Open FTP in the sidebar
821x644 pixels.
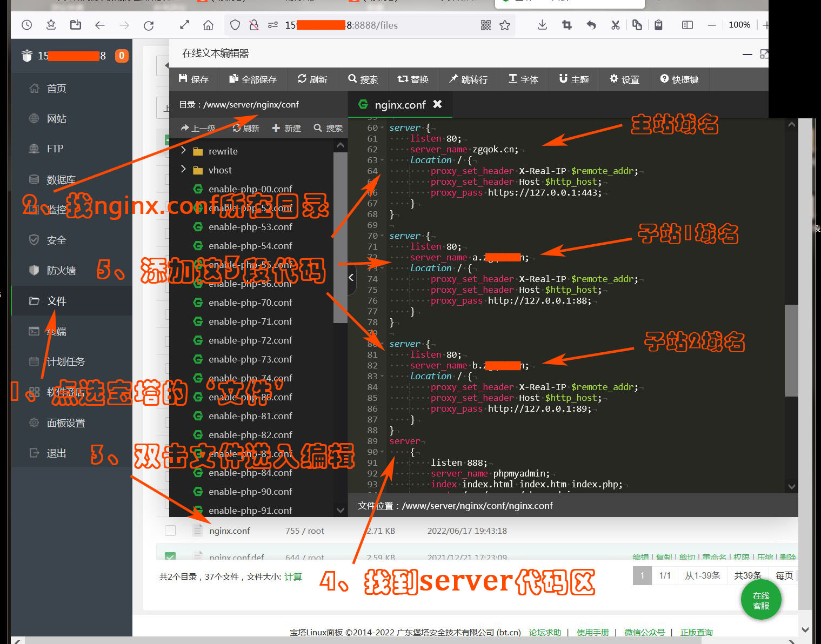point(55,149)
